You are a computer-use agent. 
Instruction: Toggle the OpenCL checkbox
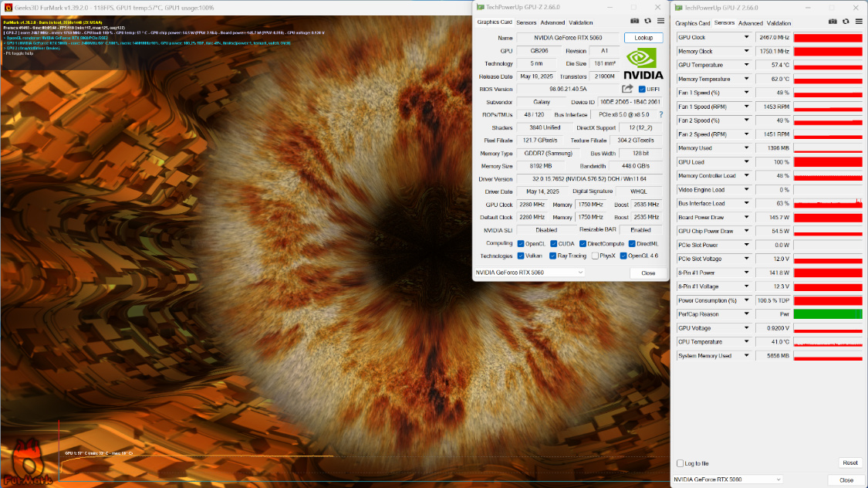[x=520, y=244]
